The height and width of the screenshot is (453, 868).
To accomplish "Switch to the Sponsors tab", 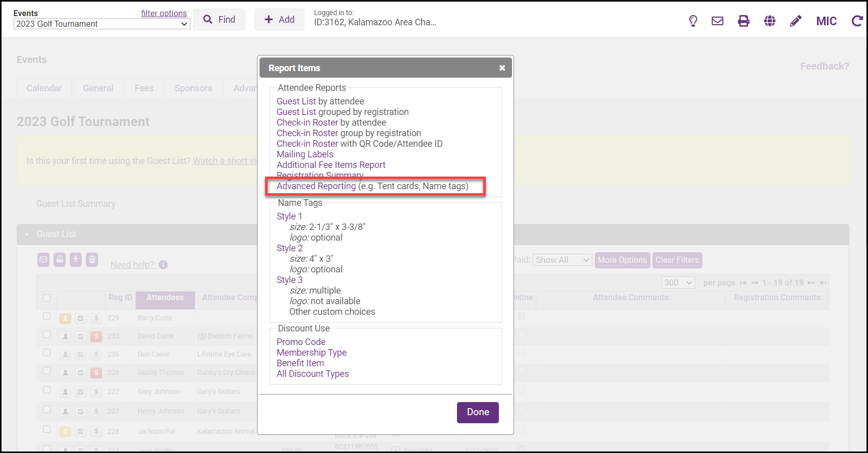I will [193, 88].
